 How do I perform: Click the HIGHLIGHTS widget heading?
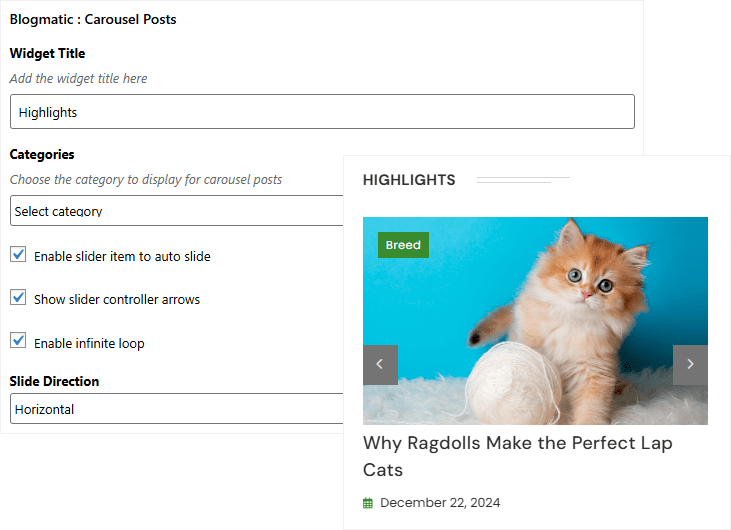pos(409,180)
